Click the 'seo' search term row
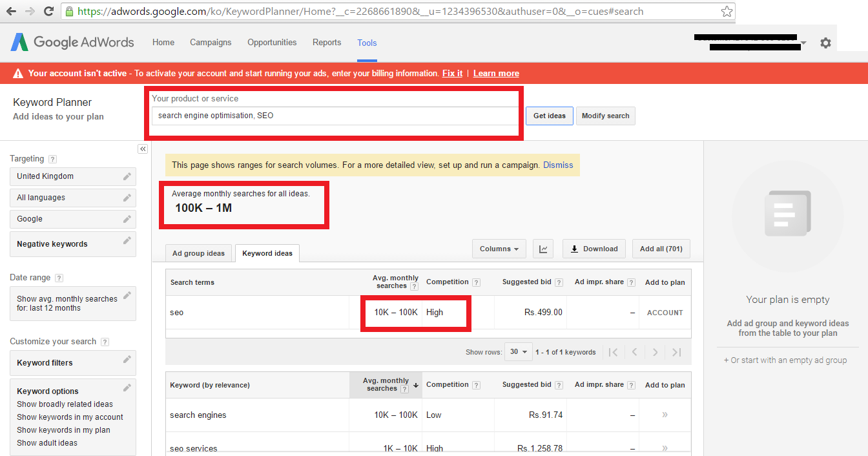The width and height of the screenshot is (868, 456). click(x=428, y=312)
